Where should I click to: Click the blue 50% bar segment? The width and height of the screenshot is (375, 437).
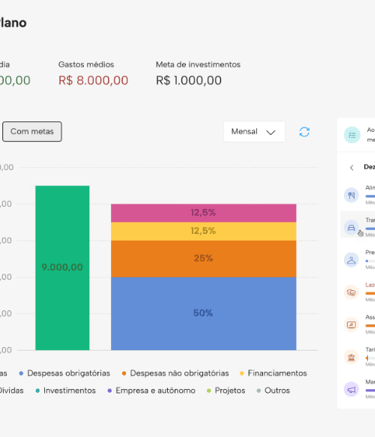(203, 313)
